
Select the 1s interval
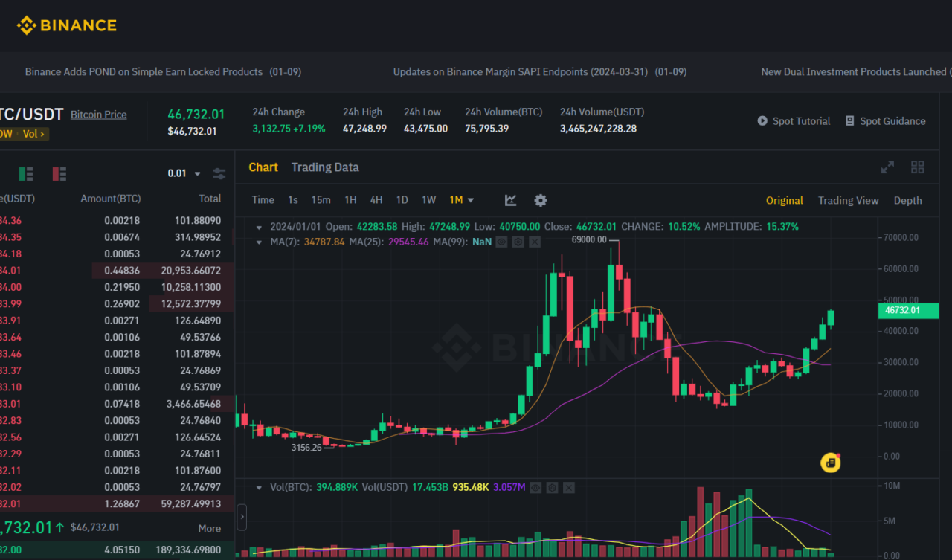point(293,200)
